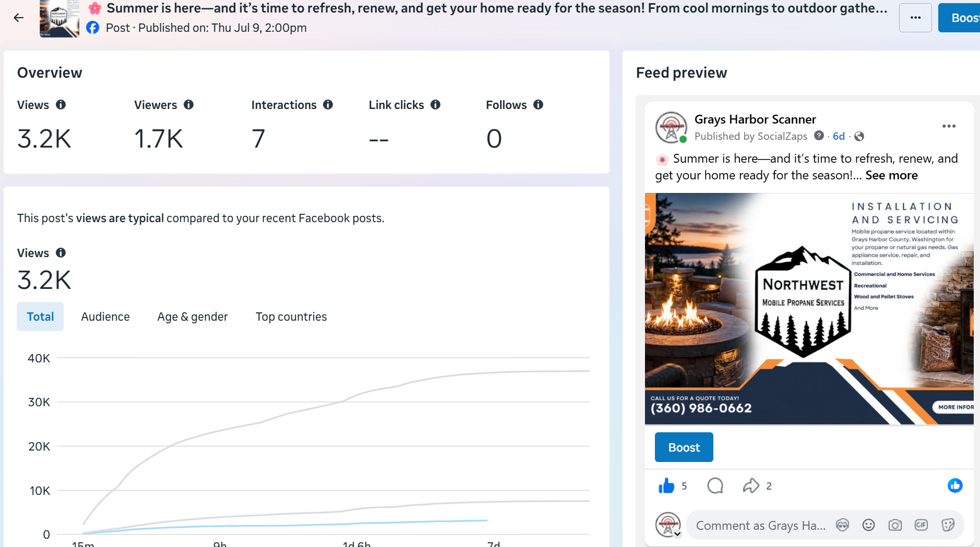Click the 1.7K viewers value
The image size is (980, 547).
[159, 139]
